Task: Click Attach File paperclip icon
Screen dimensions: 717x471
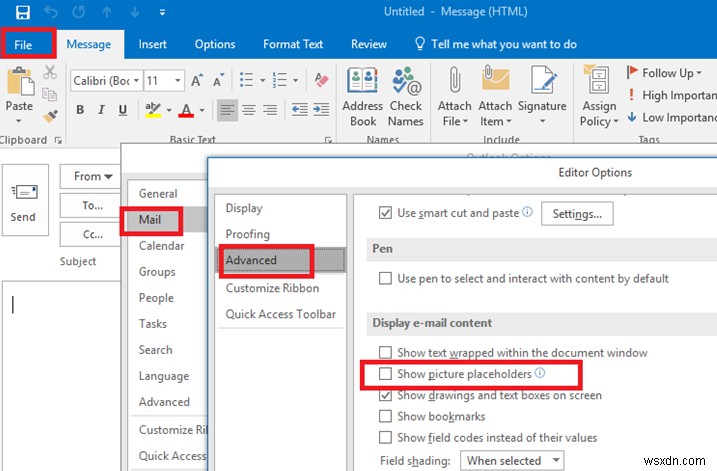Action: tap(455, 80)
